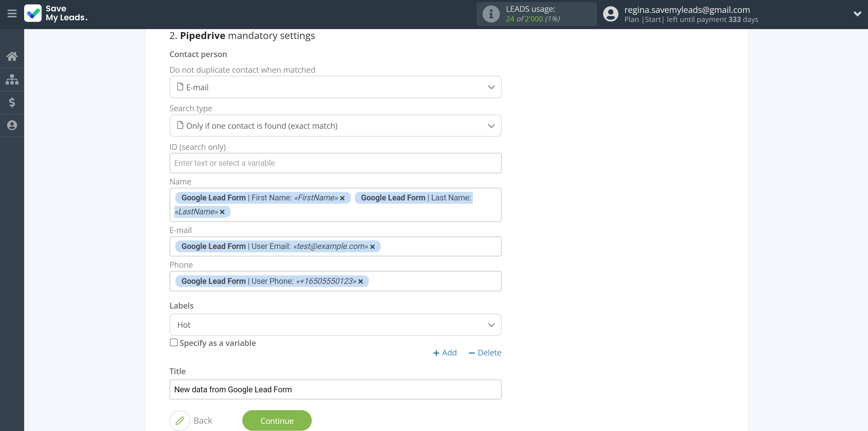Screen dimensions: 868x431
Task: Click the Back text link
Action: pos(203,421)
